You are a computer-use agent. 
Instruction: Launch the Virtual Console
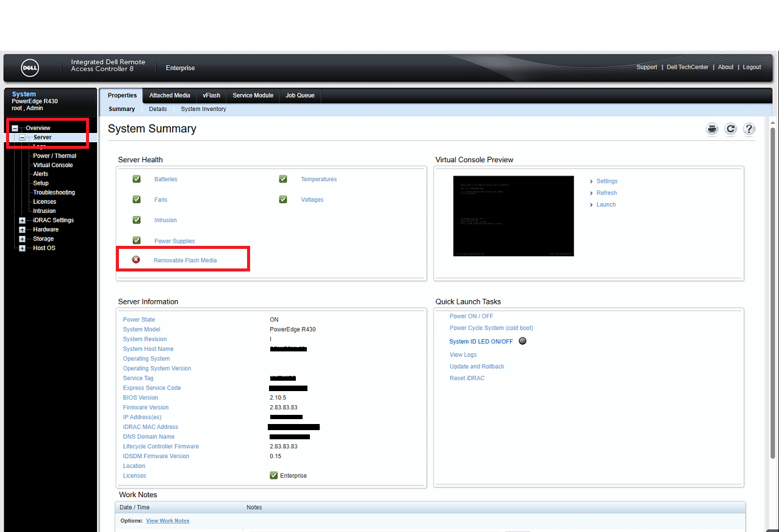606,204
